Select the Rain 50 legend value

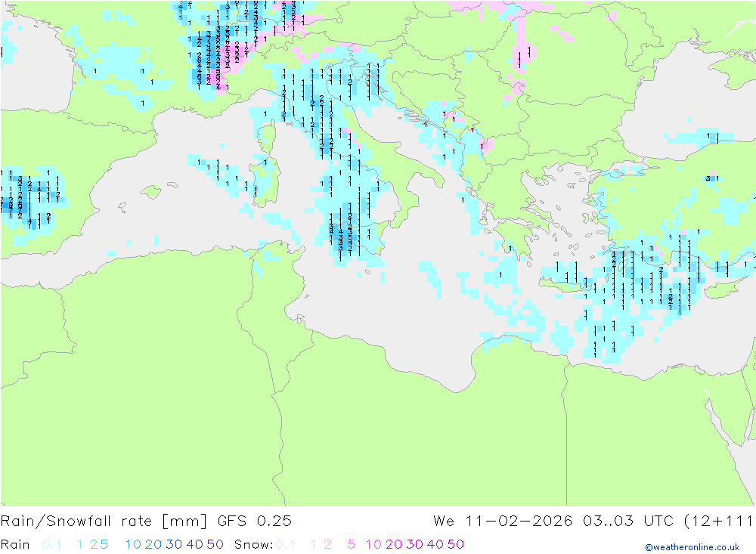tap(215, 544)
